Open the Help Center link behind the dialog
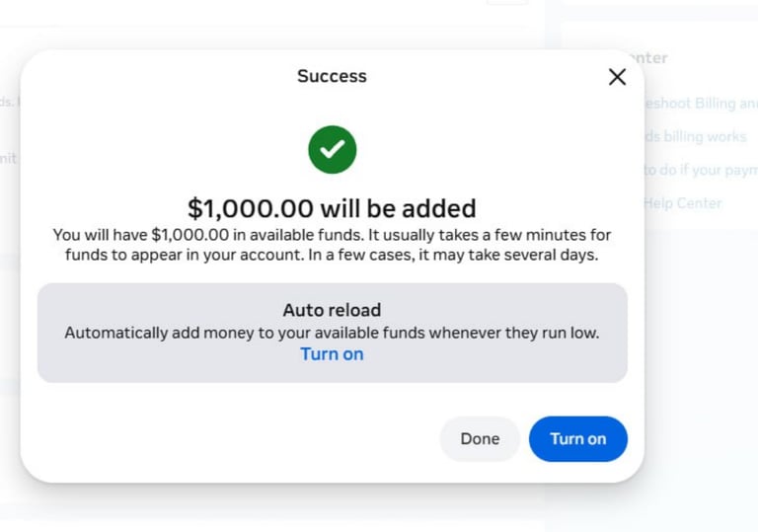The width and height of the screenshot is (758, 532). coord(683,203)
